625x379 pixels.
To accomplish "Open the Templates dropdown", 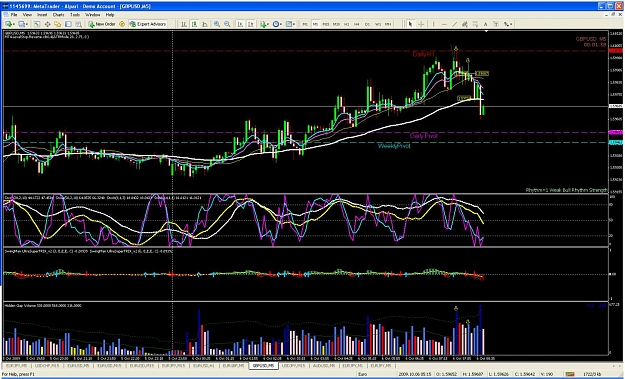I will coord(291,24).
